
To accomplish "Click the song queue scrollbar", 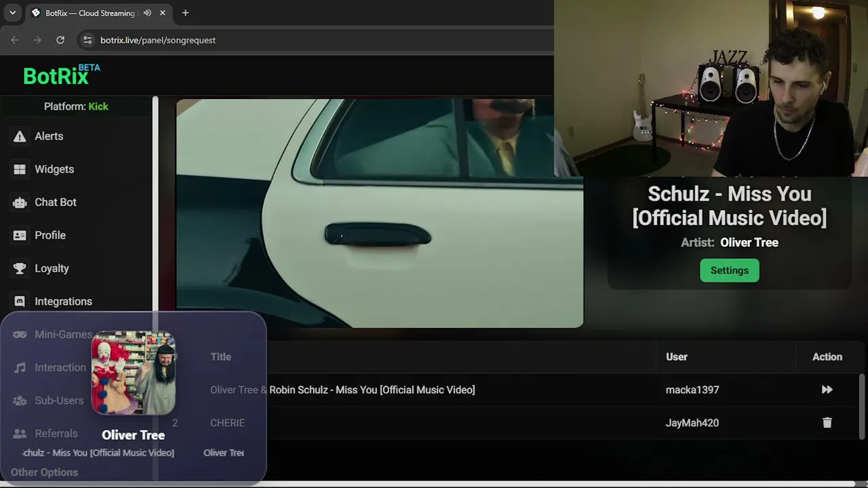I will coord(863,407).
